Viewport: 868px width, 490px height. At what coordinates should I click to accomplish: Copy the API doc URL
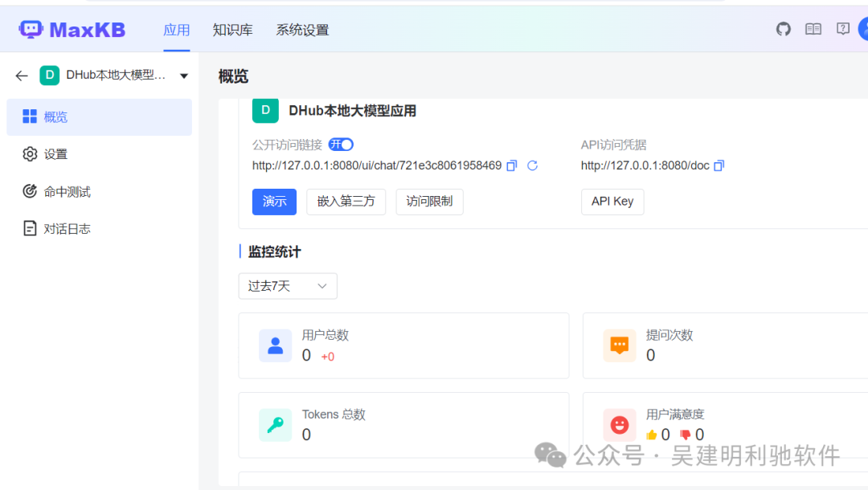(719, 165)
